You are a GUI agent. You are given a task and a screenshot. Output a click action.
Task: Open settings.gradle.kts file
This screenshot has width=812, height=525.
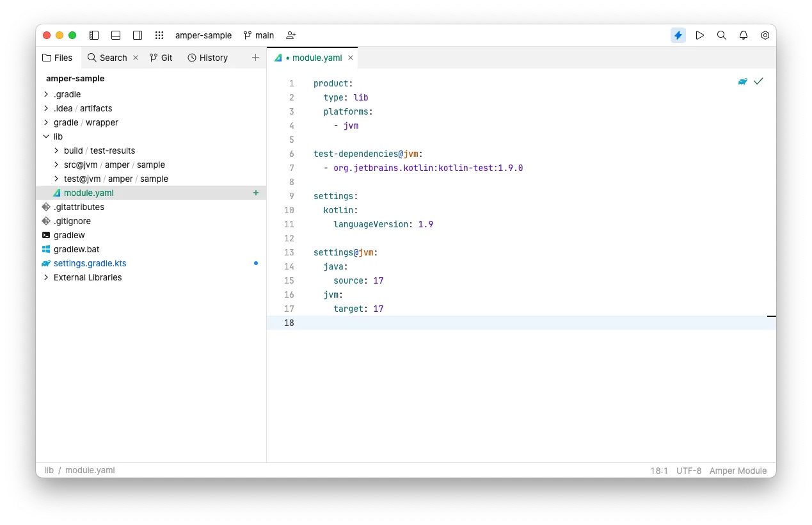click(x=151, y=263)
